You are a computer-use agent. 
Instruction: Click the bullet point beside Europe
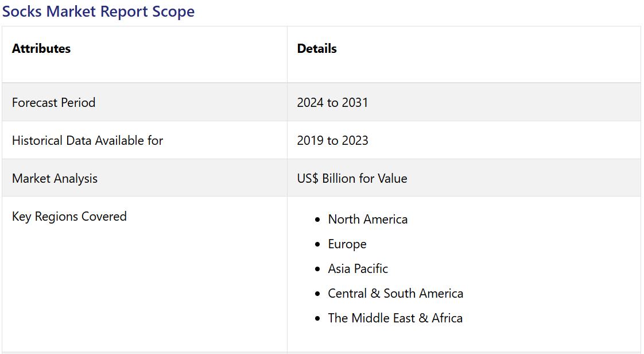[317, 245]
